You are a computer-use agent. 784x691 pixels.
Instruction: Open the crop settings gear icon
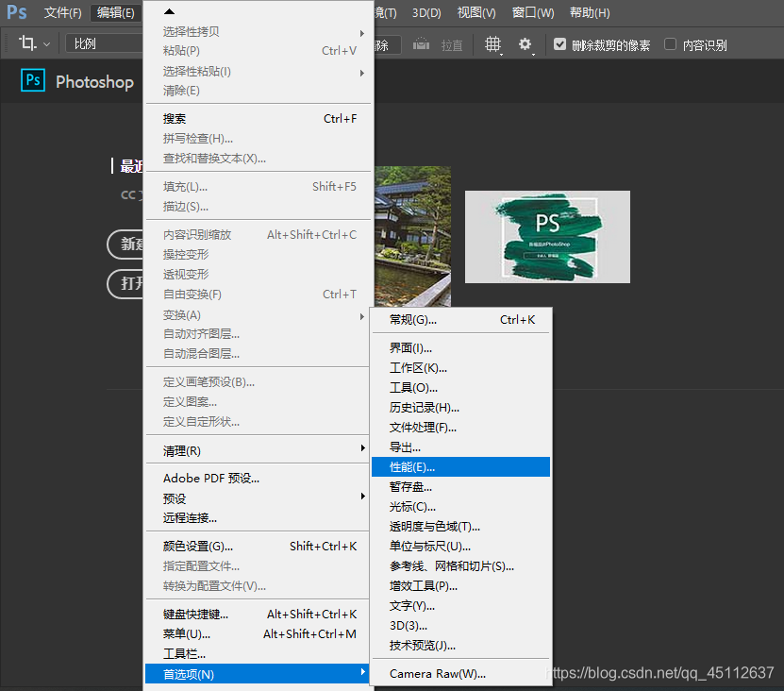pos(525,44)
